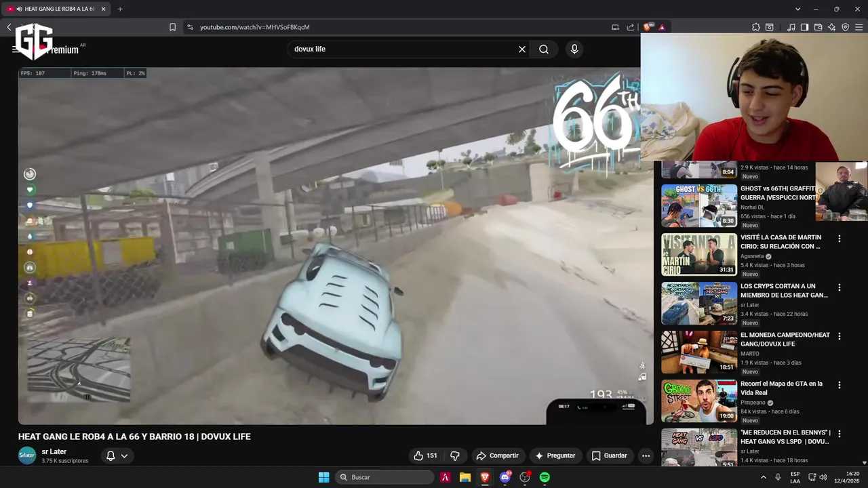The width and height of the screenshot is (868, 488).
Task: Click Agusneta channel name
Action: [x=752, y=257]
